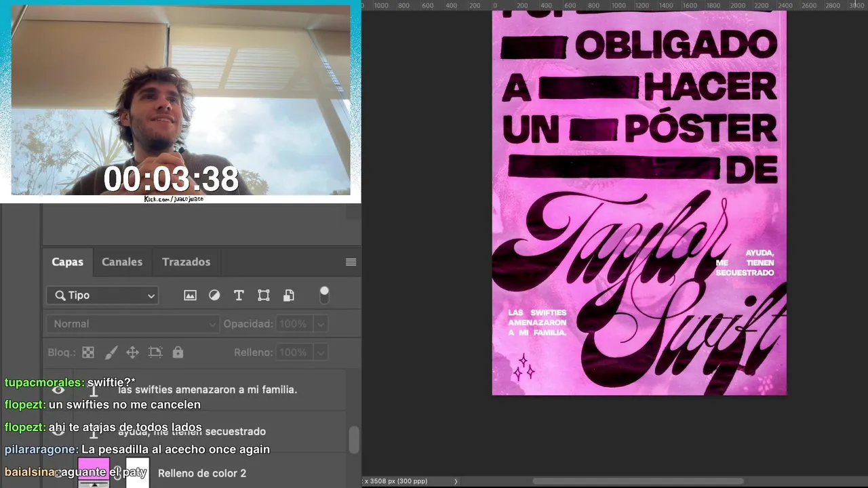Lock layer position with move icon
The image size is (868, 488).
coord(133,352)
